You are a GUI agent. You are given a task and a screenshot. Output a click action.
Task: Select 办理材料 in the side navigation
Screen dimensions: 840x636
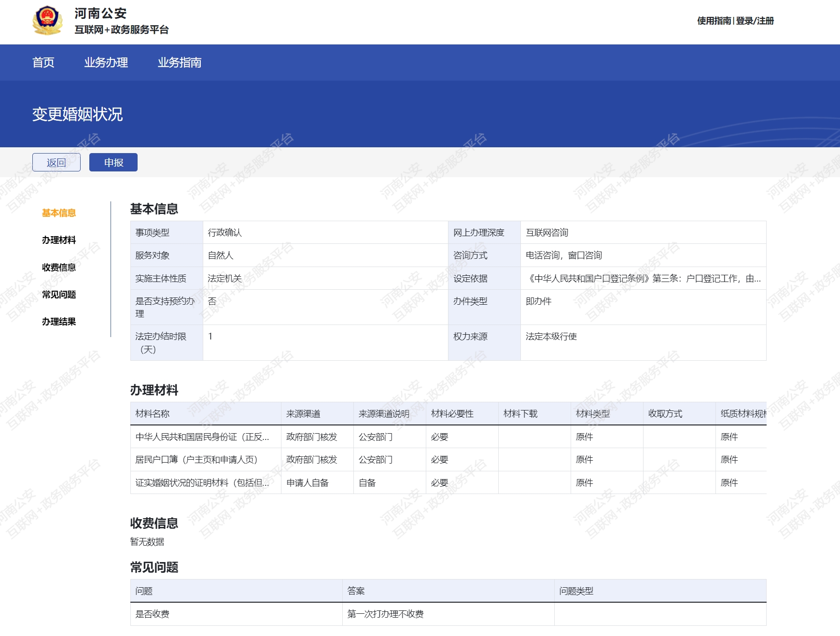59,240
